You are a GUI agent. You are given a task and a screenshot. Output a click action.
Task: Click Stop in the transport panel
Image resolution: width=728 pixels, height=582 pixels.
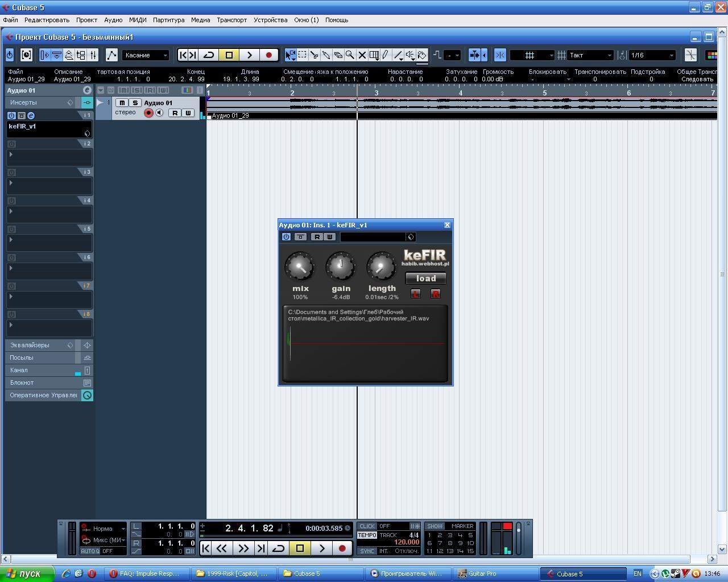(300, 548)
